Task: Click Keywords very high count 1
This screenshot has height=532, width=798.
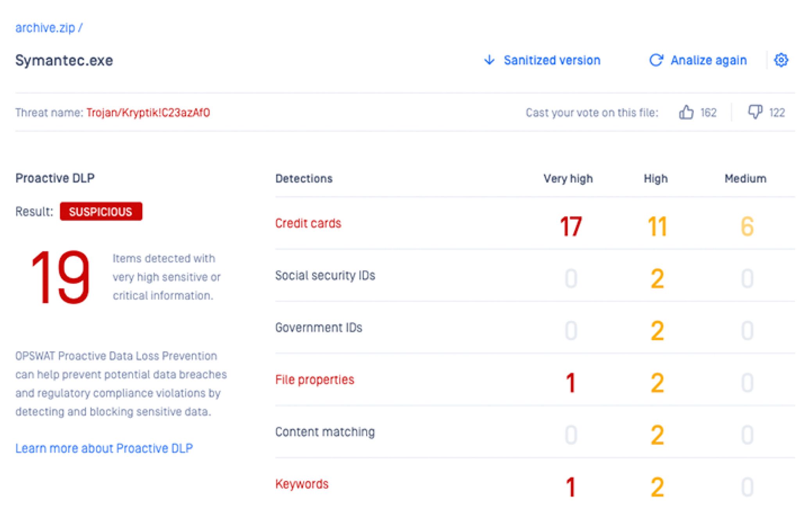Action: [x=571, y=487]
